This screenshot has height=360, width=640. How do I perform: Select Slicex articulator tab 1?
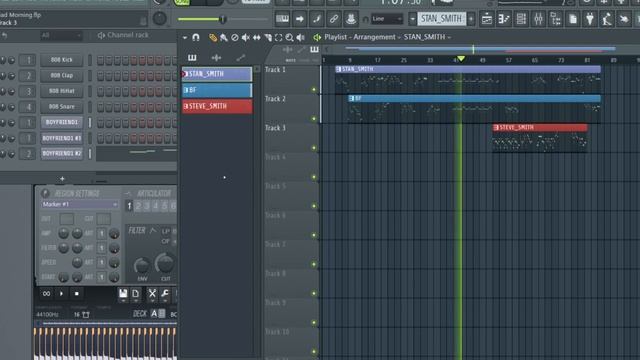[x=129, y=206]
